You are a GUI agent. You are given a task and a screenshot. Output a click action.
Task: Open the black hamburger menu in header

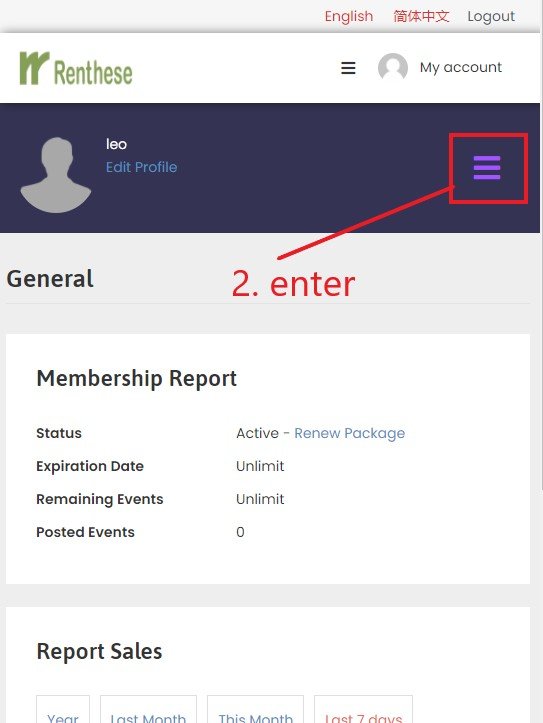(x=348, y=68)
